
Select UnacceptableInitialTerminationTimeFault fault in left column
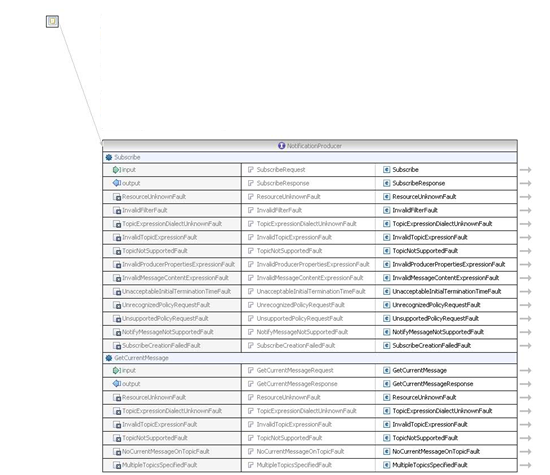tap(176, 292)
